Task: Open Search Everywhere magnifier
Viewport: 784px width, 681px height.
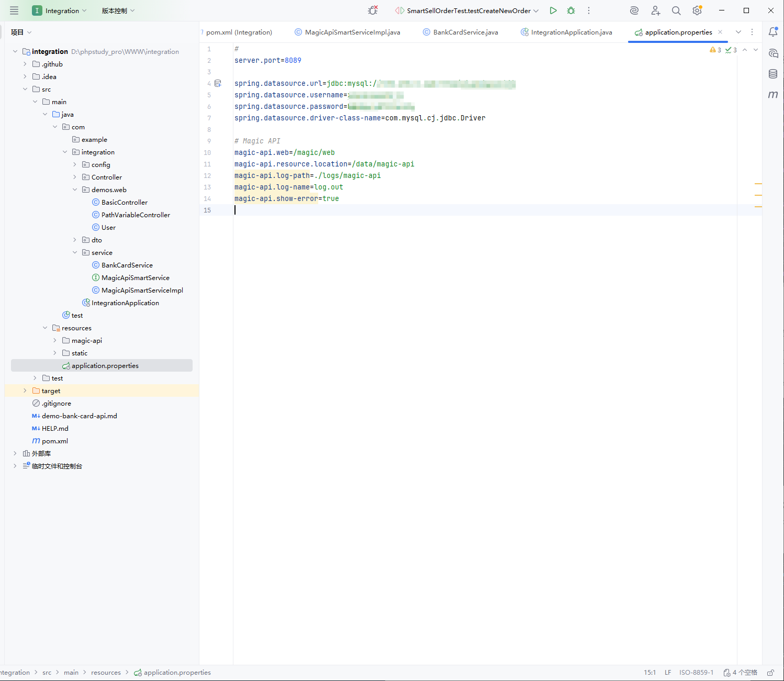Action: 676,10
